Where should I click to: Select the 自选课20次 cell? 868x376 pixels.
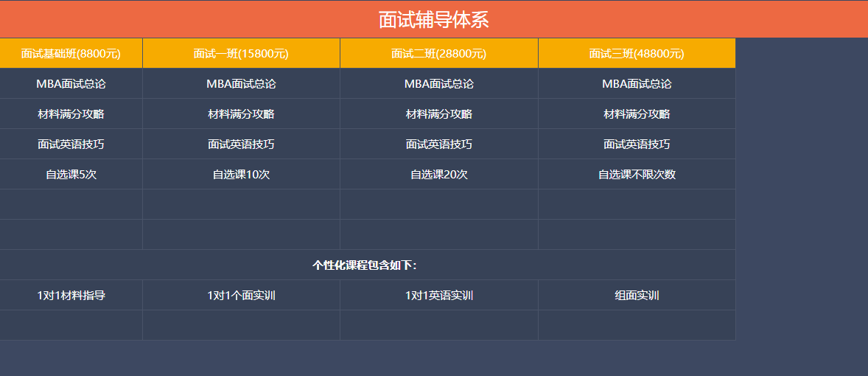click(438, 175)
